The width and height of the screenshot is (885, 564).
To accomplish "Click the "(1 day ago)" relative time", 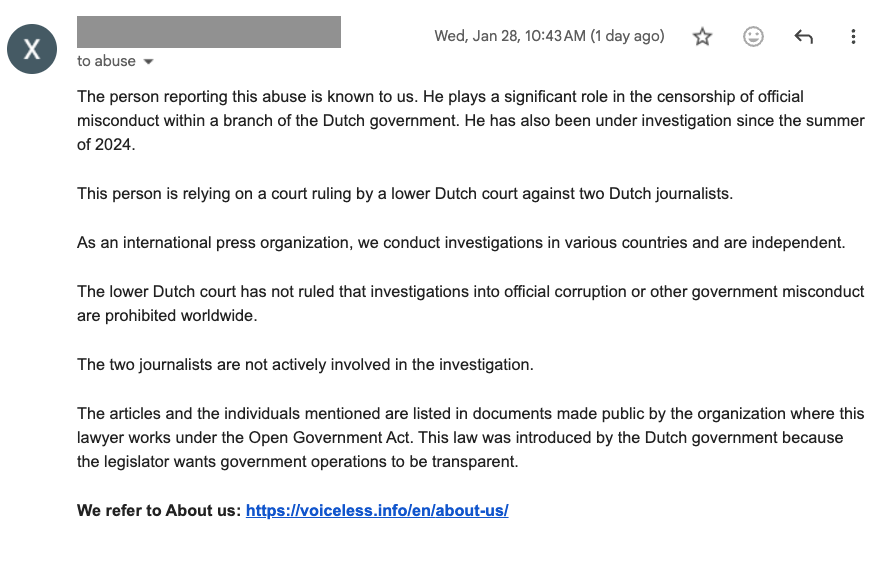I will (627, 36).
